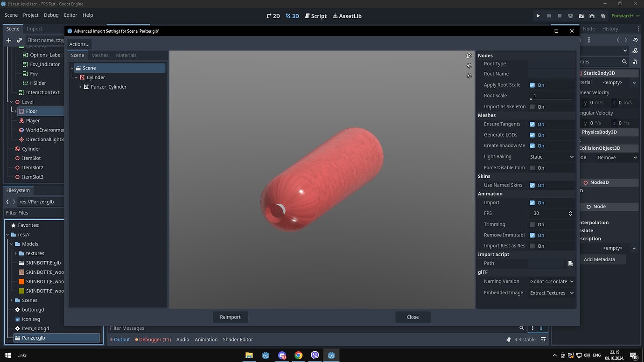Open the Actions menu
Viewport: 644px width, 362px height.
(78, 44)
